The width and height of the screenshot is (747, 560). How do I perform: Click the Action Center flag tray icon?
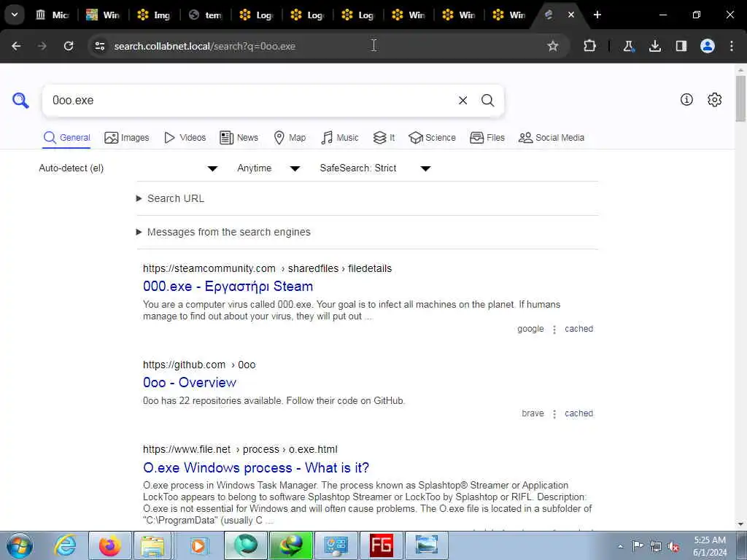tap(638, 546)
